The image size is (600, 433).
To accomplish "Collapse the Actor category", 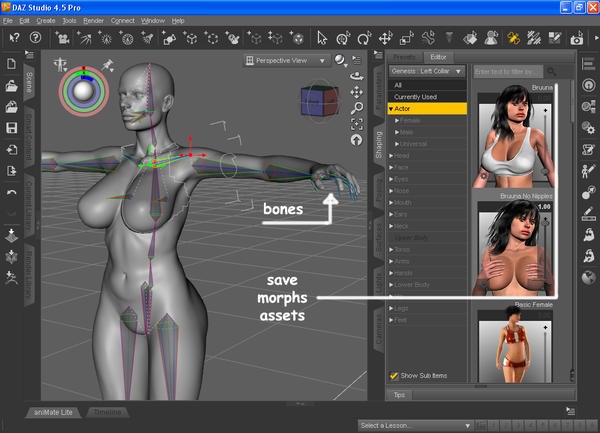I will click(x=391, y=109).
